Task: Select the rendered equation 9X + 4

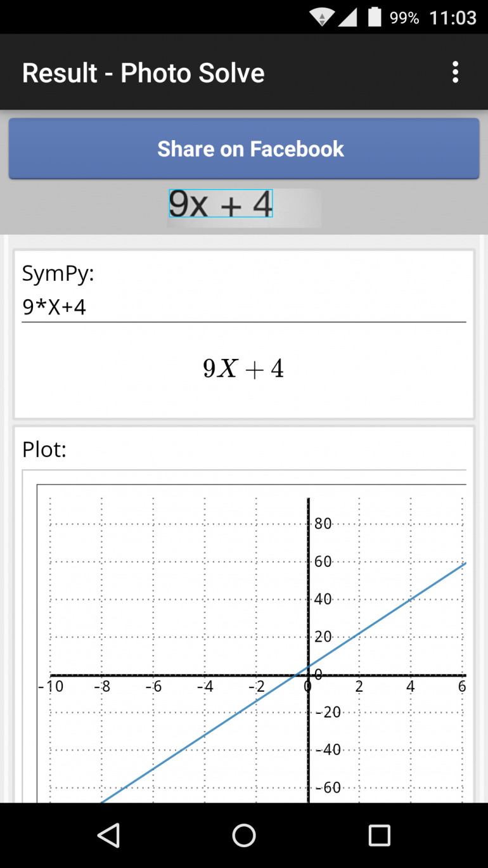Action: tap(243, 368)
